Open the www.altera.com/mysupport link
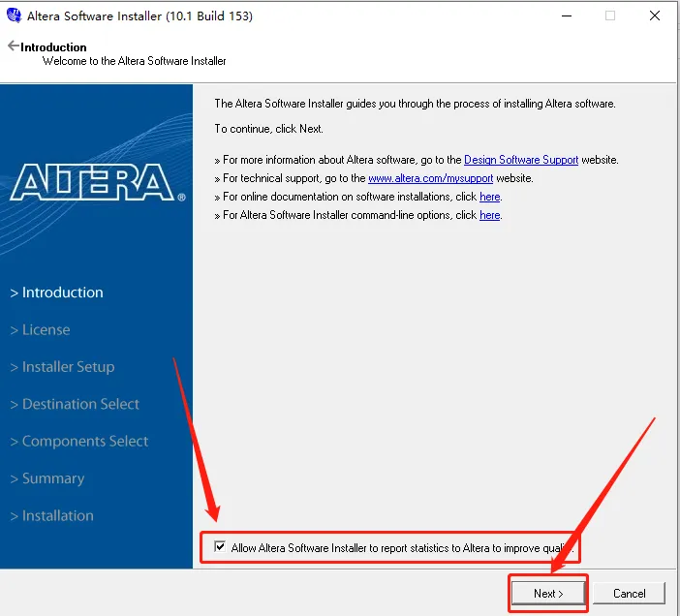Screen dimensions: 680x616 pos(430,178)
